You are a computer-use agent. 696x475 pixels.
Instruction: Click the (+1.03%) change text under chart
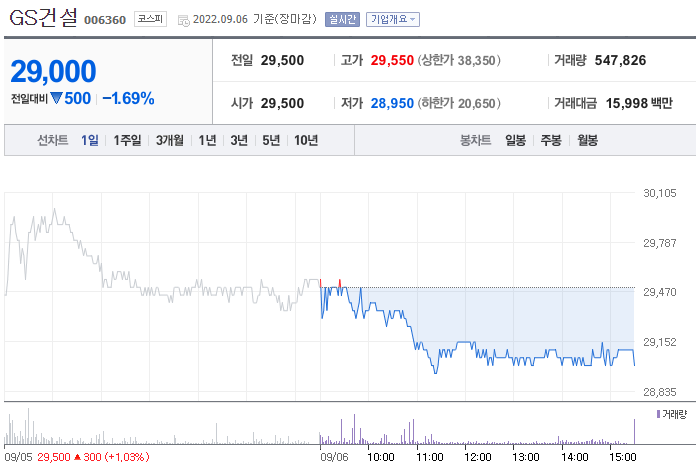pyautogui.click(x=127, y=457)
